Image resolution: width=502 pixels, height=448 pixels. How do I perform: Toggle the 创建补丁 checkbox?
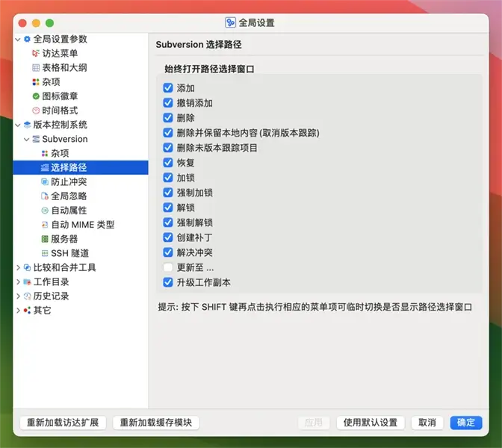click(x=168, y=237)
